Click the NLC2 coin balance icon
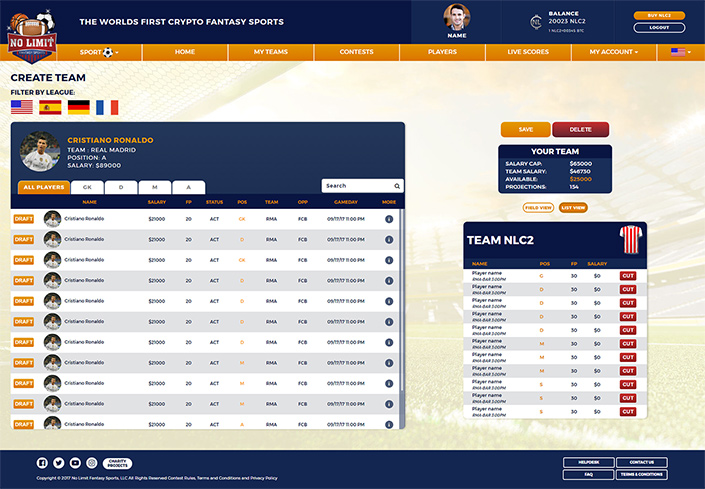705x489 pixels. tap(536, 20)
